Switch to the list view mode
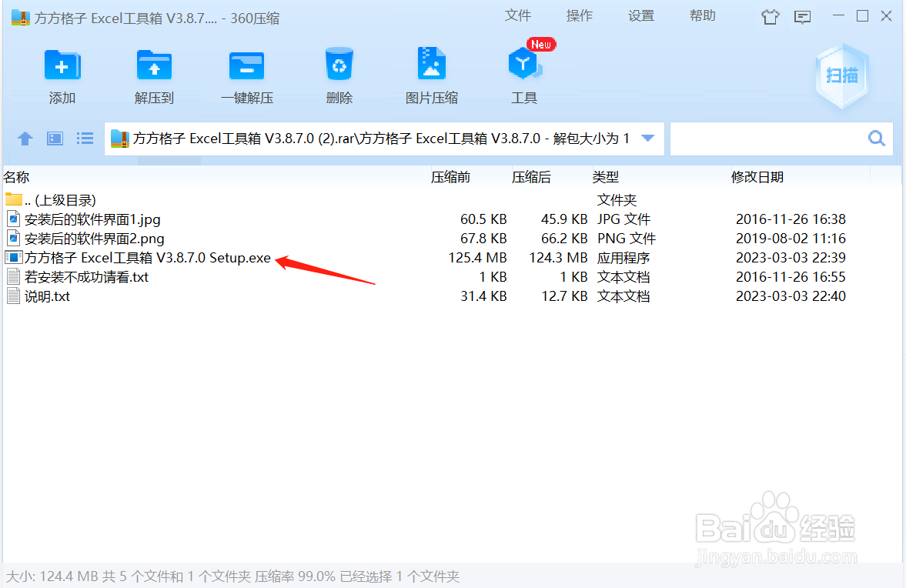This screenshot has width=906, height=588. (x=85, y=139)
